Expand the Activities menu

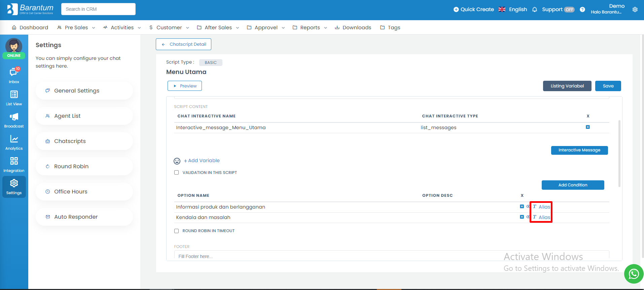coord(122,28)
